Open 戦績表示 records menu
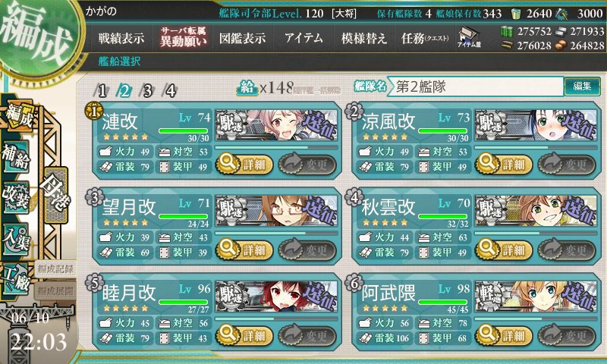 (121, 38)
